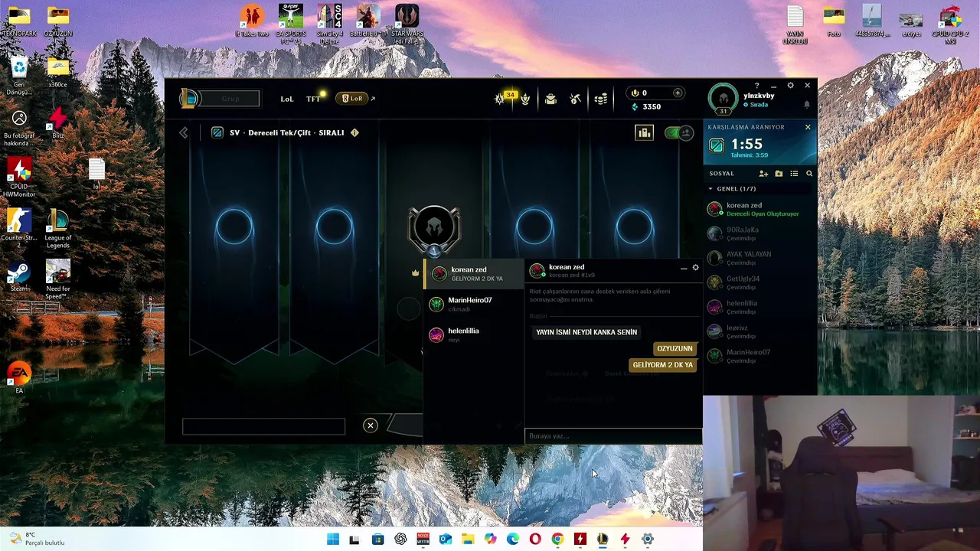The image size is (980, 551).
Task: Open the notifications bell icon
Action: coord(806,104)
